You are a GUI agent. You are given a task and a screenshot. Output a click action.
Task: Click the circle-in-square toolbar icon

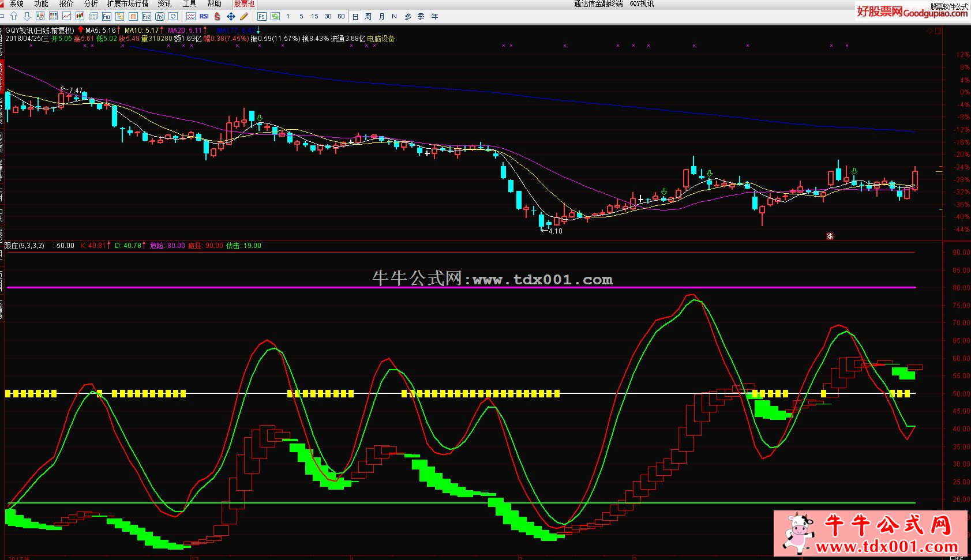click(x=173, y=16)
